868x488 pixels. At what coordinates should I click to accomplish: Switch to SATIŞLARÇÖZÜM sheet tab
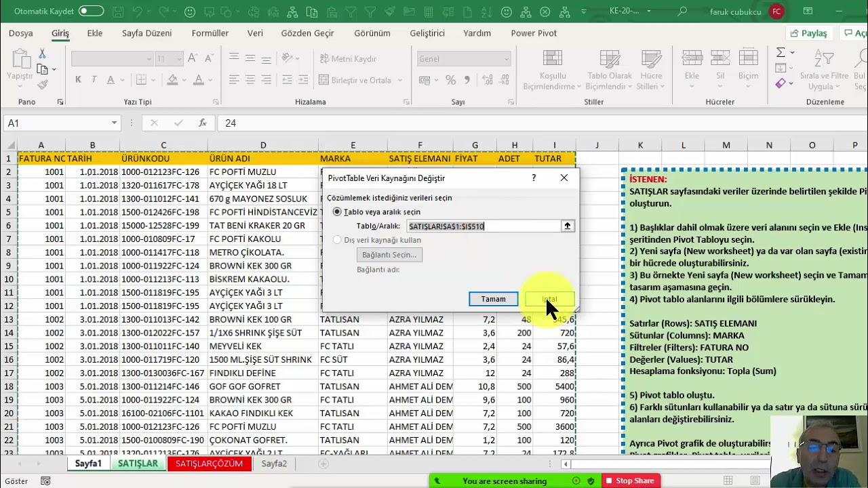209,464
